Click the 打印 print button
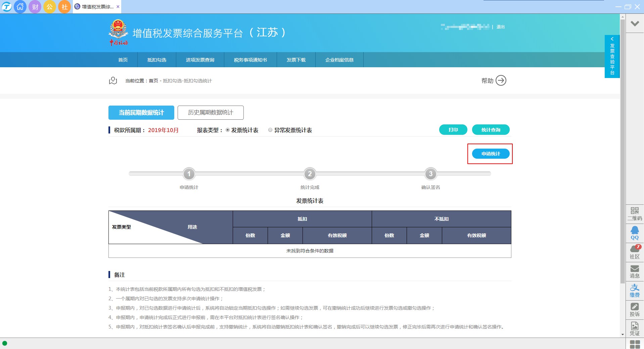Screen dimensions: 644x349 coord(453,130)
